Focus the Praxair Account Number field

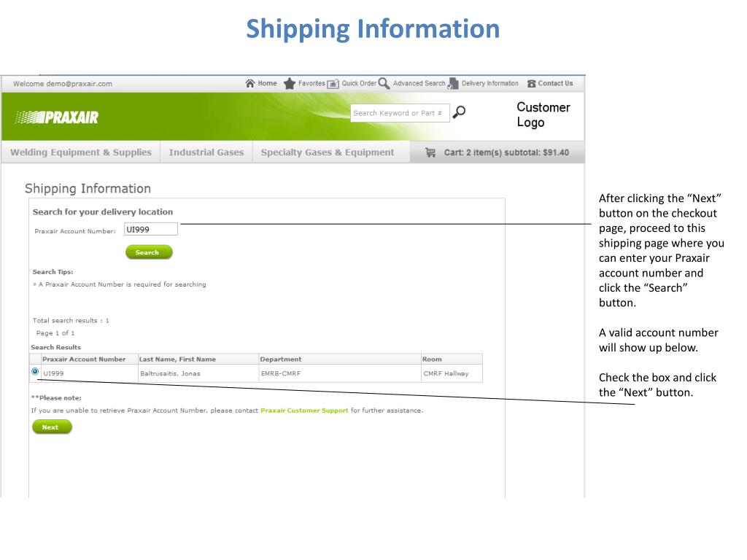(150, 230)
